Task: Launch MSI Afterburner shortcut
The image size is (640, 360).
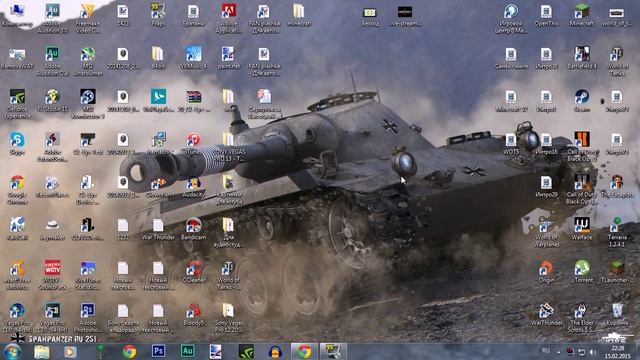Action: tap(88, 61)
